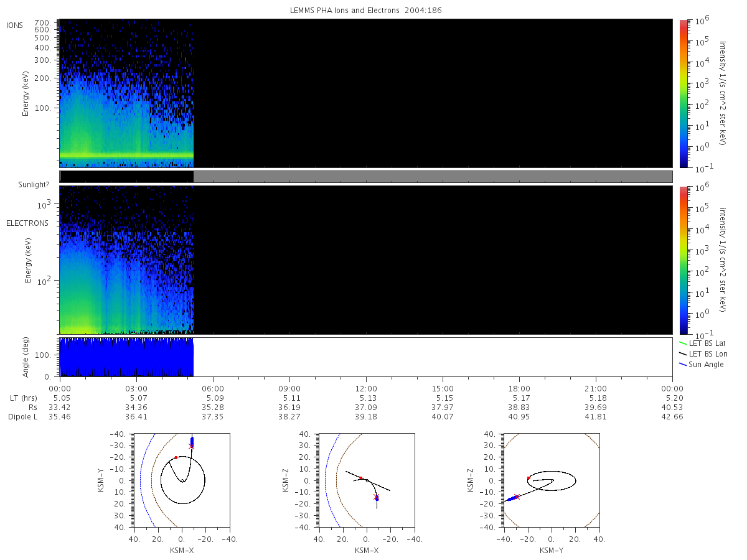This screenshot has height=560, width=747.
Task: Click the black LET BS Lon legend line
Action: [x=682, y=353]
